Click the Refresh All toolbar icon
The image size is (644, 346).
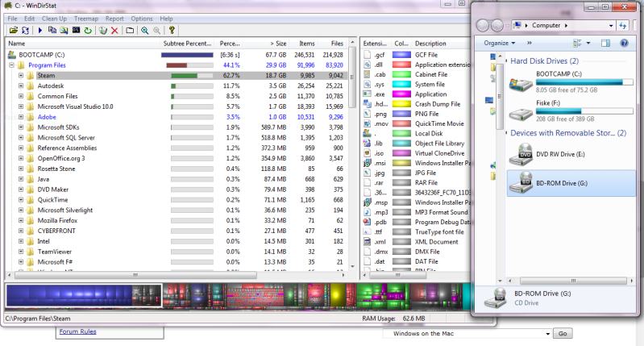26,31
